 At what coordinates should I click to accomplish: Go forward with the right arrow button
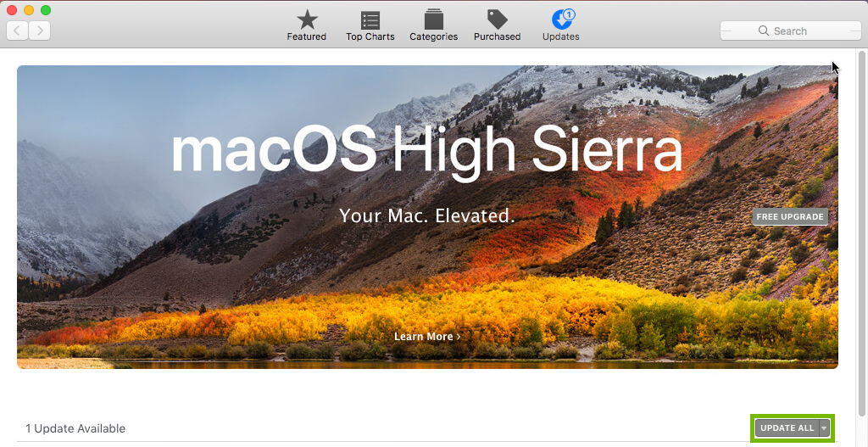(39, 31)
